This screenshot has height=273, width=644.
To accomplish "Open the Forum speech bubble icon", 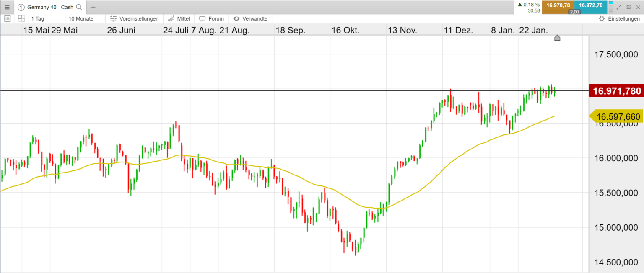I will (203, 18).
